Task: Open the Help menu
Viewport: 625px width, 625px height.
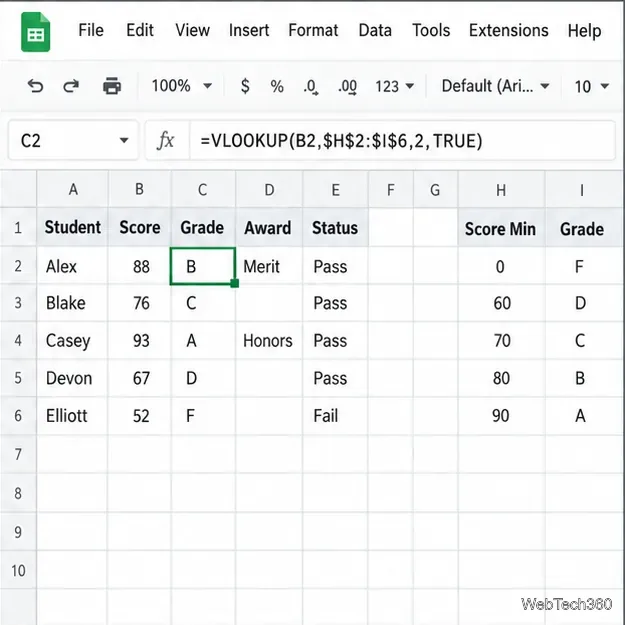Action: pyautogui.click(x=584, y=30)
